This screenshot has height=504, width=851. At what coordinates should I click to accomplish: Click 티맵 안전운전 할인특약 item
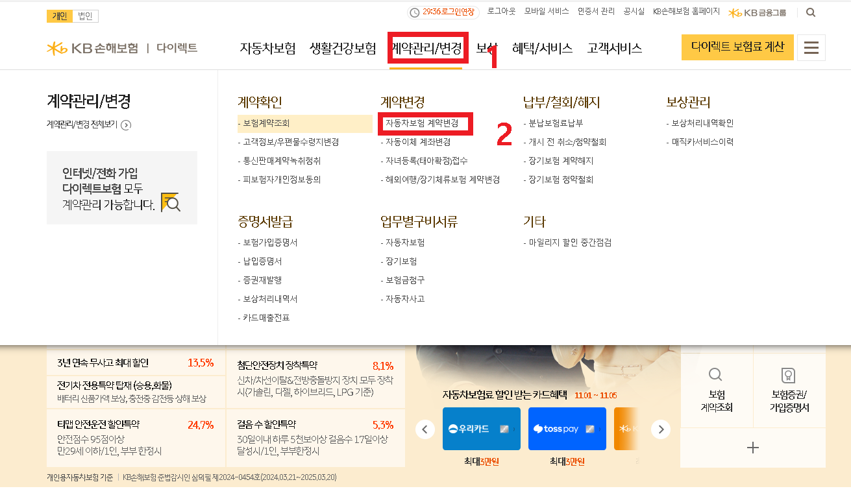(136, 438)
